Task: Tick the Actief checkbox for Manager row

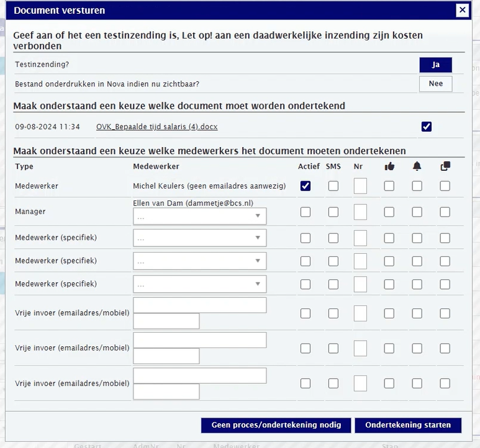Action: [x=306, y=212]
